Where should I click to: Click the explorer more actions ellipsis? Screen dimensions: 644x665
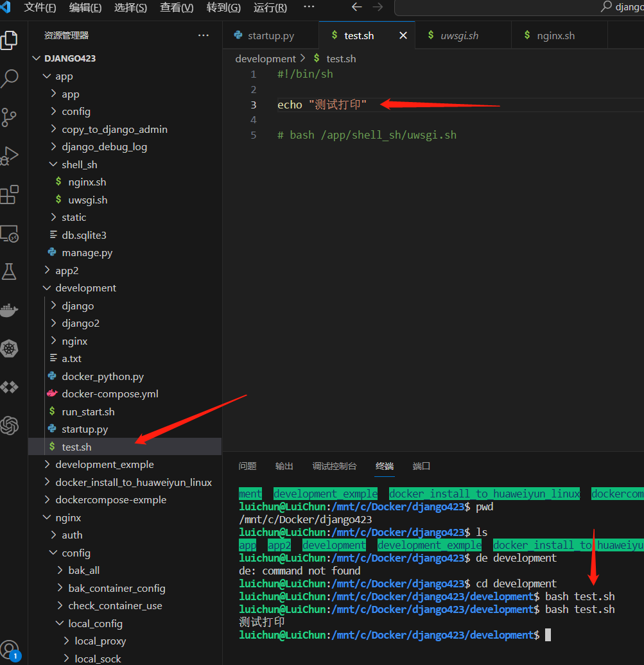point(204,36)
